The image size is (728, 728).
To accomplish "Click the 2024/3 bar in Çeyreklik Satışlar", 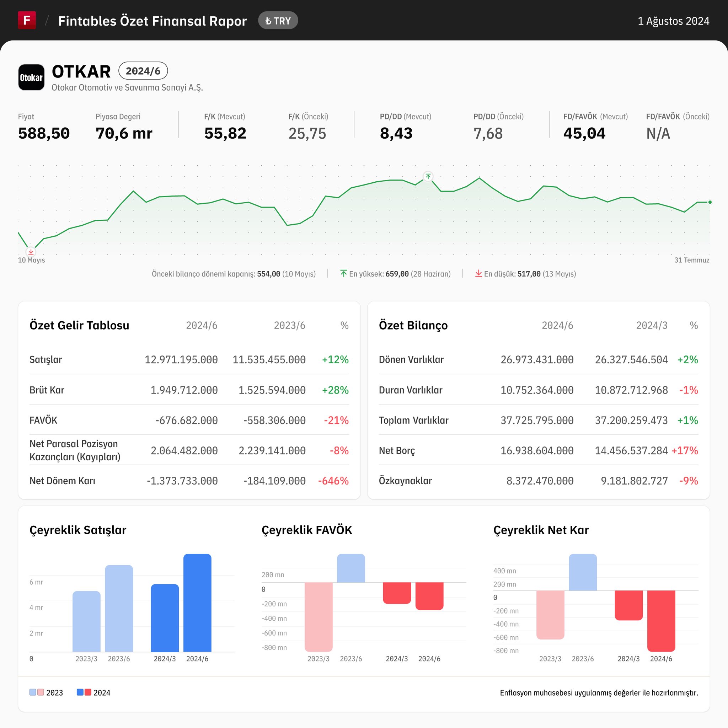I will pos(165,618).
